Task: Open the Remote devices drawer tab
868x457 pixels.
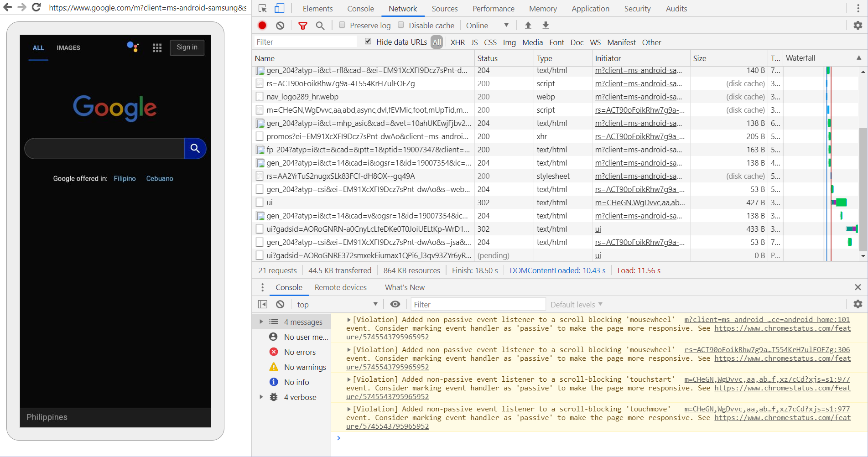Action: pos(341,287)
